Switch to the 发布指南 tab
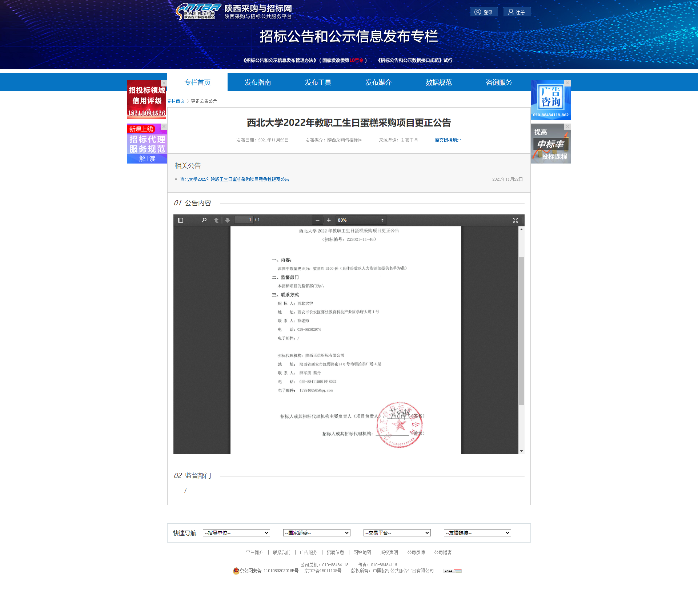The height and width of the screenshot is (616, 698). click(257, 82)
